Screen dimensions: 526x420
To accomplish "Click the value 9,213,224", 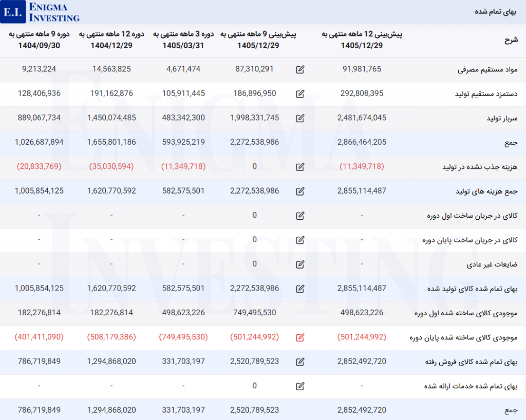I will pyautogui.click(x=39, y=69).
